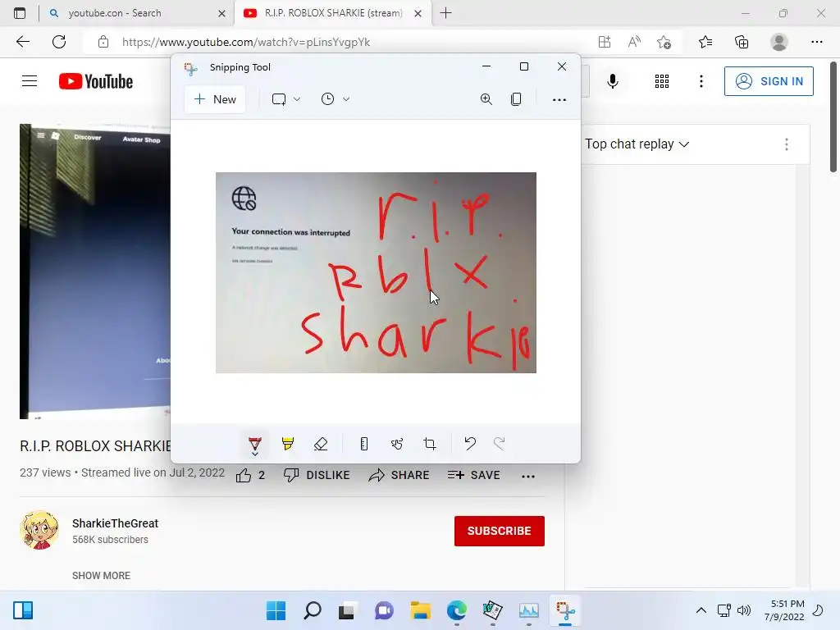Open File Explorer from taskbar
840x630 pixels.
[x=421, y=610]
